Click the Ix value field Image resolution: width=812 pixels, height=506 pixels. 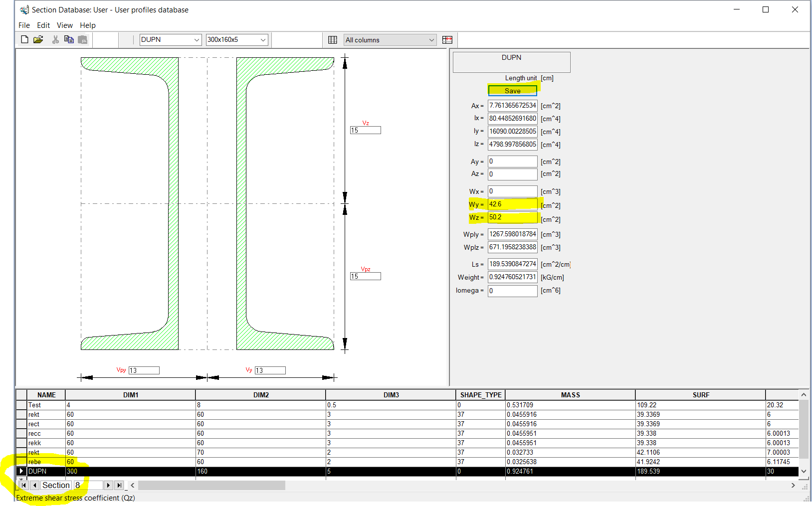pyautogui.click(x=512, y=119)
